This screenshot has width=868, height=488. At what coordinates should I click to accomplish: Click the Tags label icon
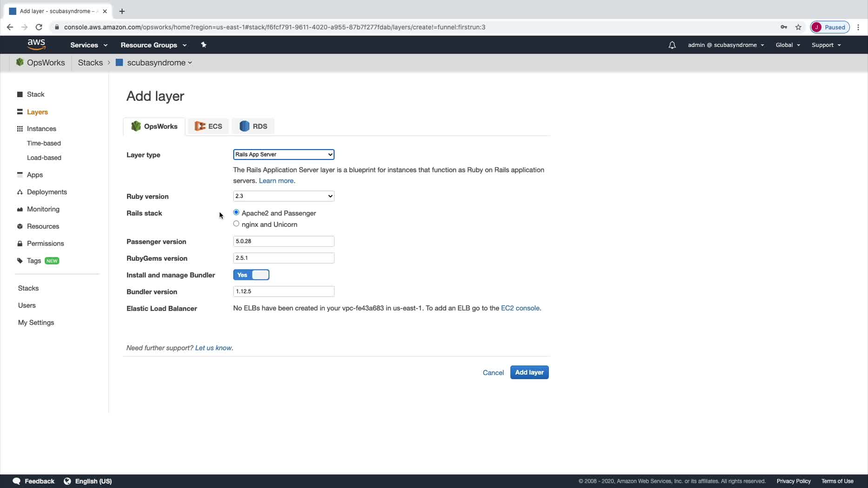point(20,261)
